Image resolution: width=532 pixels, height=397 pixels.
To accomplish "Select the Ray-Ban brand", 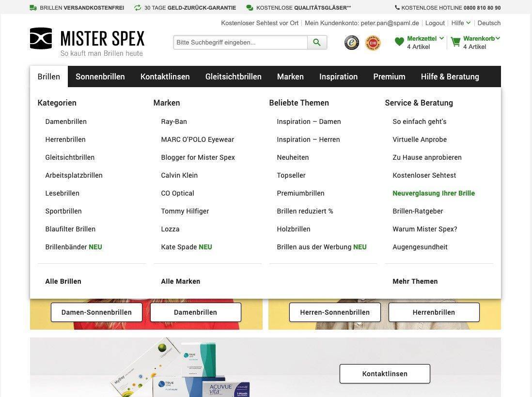I will click(x=174, y=122).
